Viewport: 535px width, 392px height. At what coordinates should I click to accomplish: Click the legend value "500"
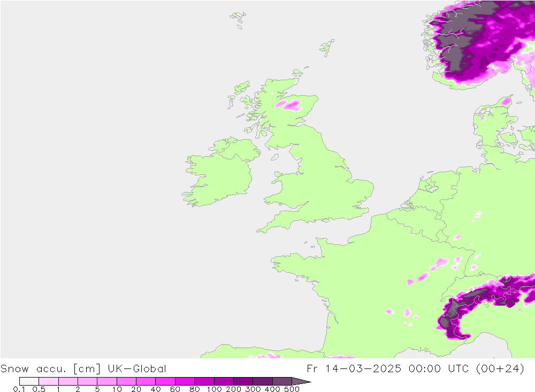292,389
